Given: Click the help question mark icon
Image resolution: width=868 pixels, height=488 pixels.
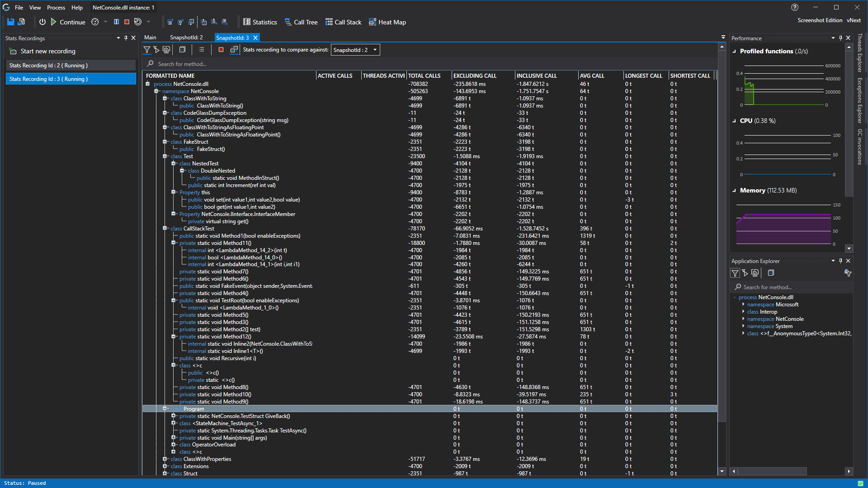Looking at the screenshot, I should click(795, 7).
